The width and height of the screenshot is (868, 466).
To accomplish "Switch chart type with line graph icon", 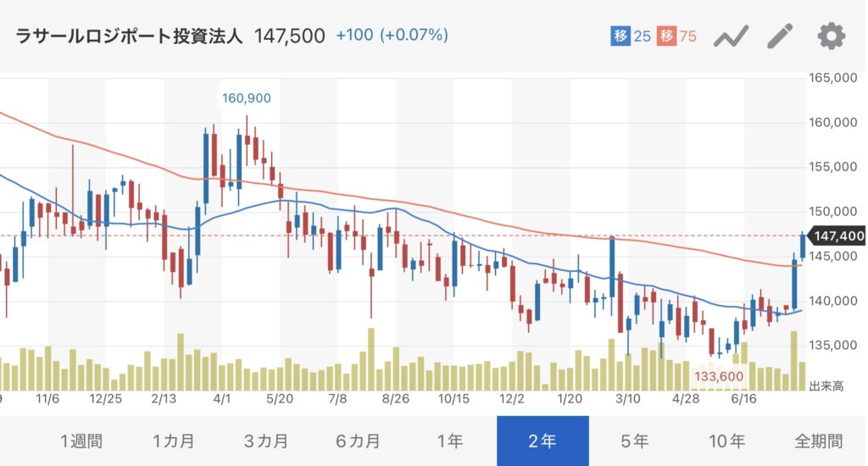I will tap(731, 37).
